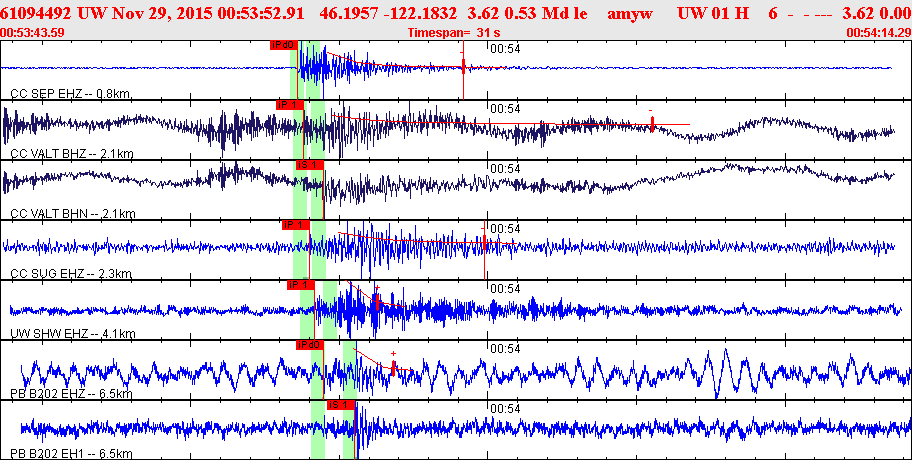This screenshot has height=460, width=912.
Task: Click the 00:54 time tick on VALT BHZ row
Action: tap(505, 108)
